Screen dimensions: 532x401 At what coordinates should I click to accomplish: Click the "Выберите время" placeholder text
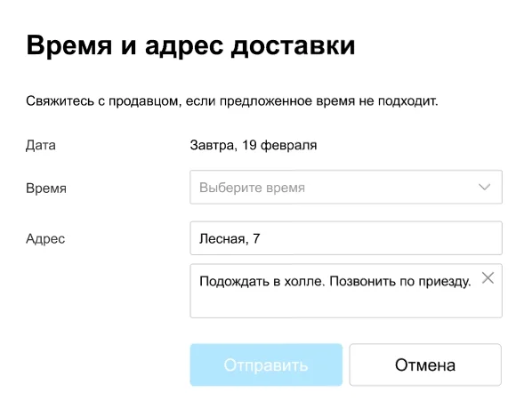pos(252,188)
